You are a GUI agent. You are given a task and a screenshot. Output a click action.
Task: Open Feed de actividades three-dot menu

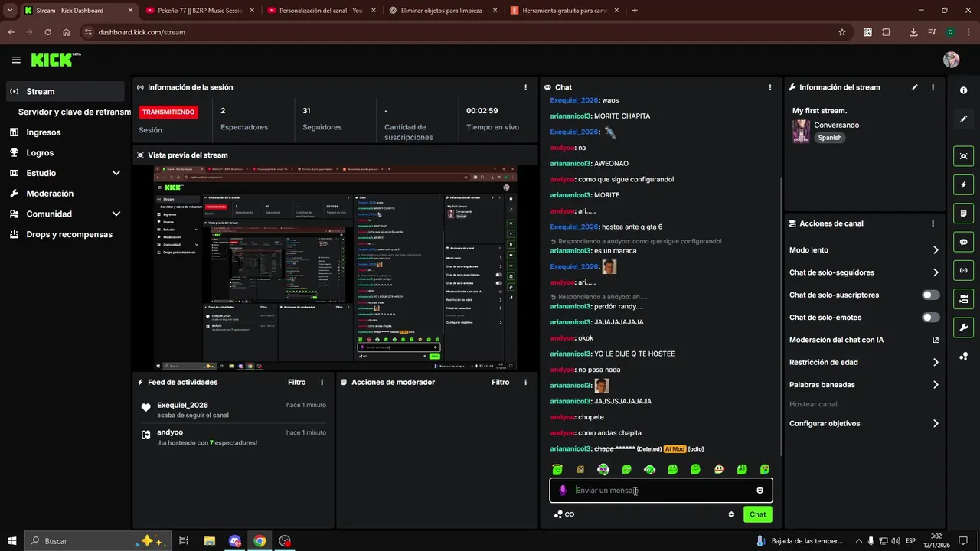pos(322,382)
